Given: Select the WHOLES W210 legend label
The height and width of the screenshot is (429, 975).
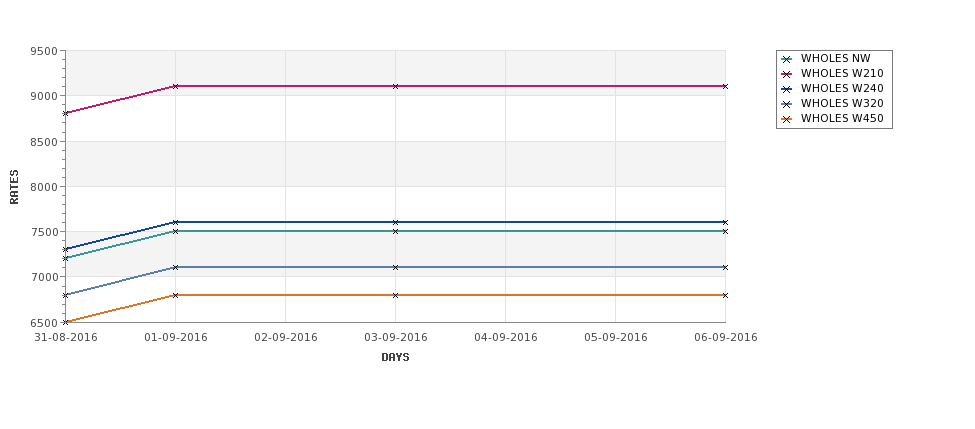Looking at the screenshot, I should pyautogui.click(x=842, y=73).
